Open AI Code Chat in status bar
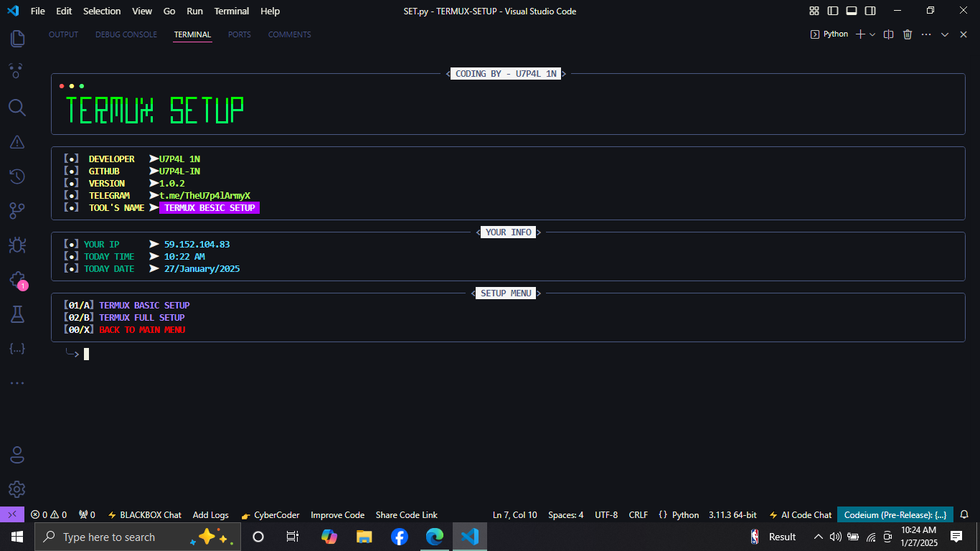This screenshot has width=980, height=551. click(800, 514)
